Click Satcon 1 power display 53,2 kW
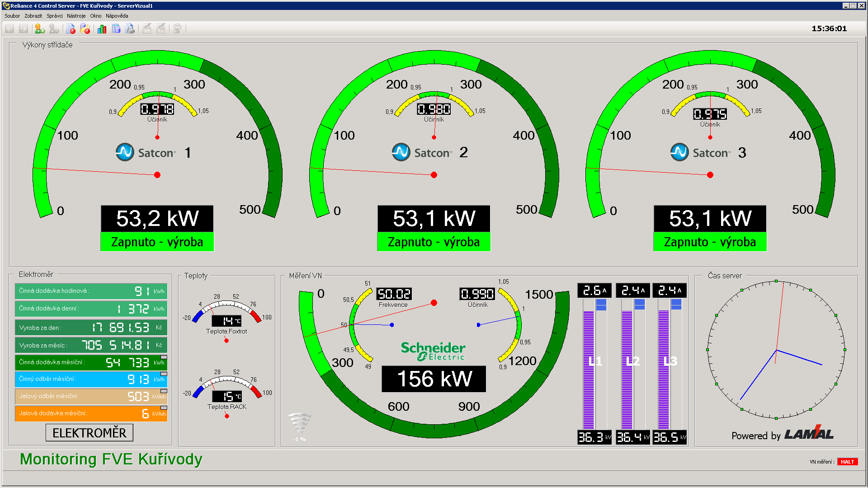Viewport: 868px width, 488px height. click(157, 219)
